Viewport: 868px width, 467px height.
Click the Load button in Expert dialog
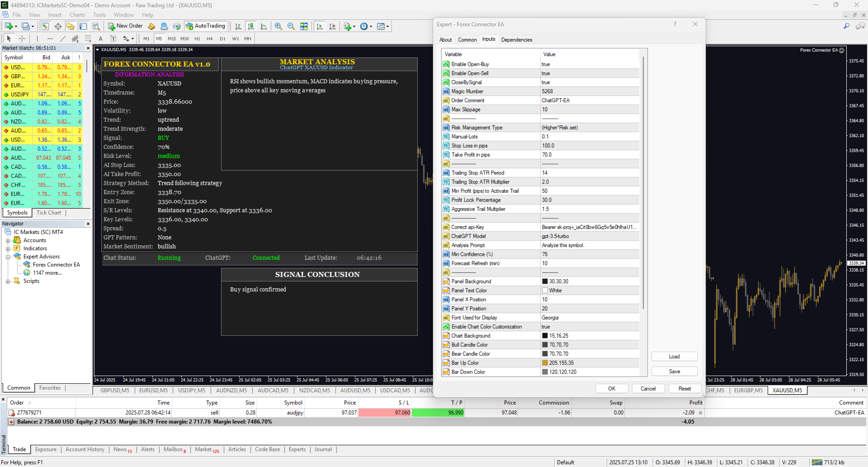coord(674,356)
